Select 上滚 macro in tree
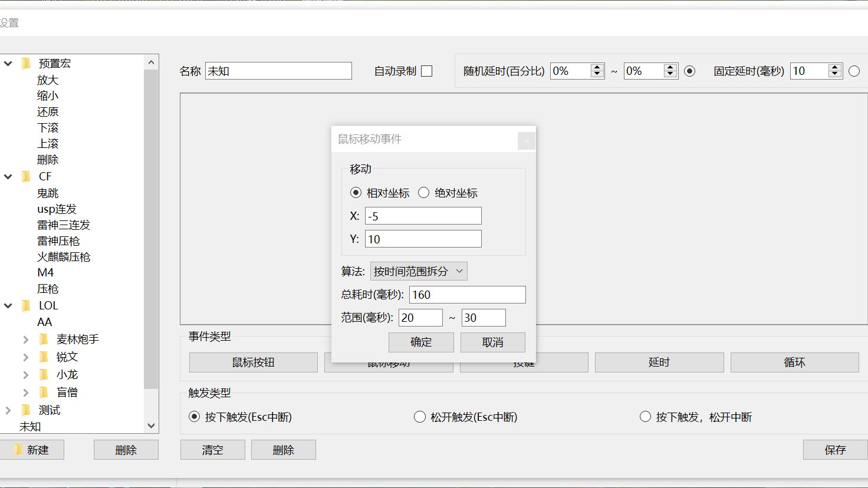This screenshot has height=488, width=868. click(x=48, y=143)
